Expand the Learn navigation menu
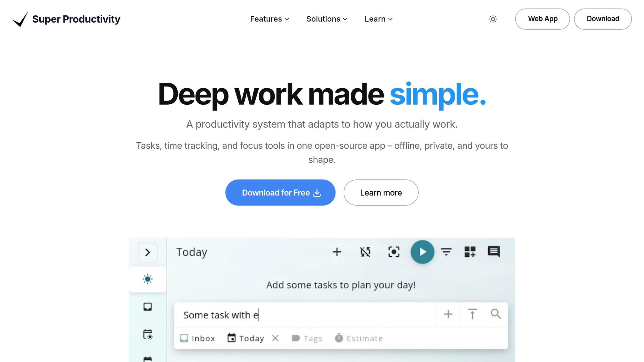The image size is (644, 362). click(x=379, y=19)
